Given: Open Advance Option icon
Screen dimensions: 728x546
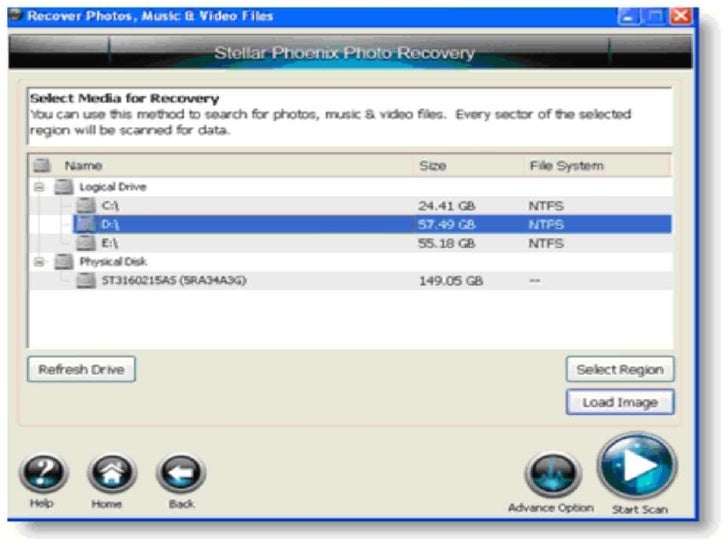Looking at the screenshot, I should coord(553,474).
